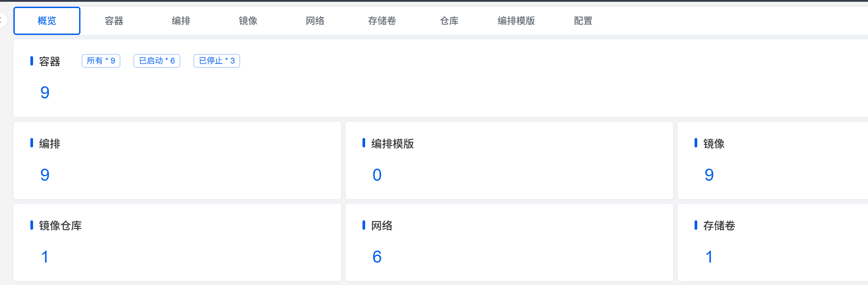
Task: Open the 镜像 card count 9
Action: pyautogui.click(x=709, y=175)
